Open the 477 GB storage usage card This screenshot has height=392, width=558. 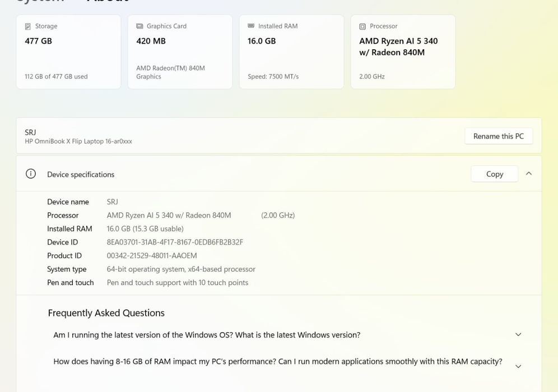68,52
